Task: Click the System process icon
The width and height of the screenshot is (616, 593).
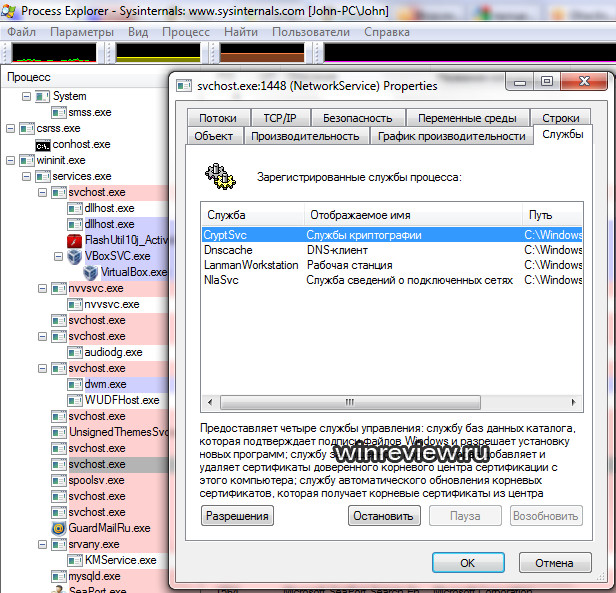Action: click(x=42, y=96)
